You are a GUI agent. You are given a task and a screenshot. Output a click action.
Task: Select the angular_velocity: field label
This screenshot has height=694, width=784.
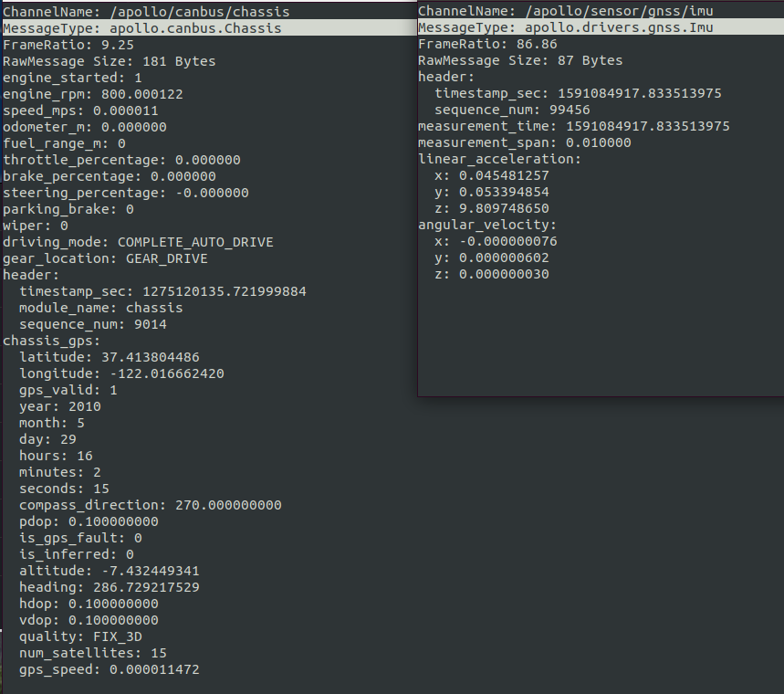[487, 226]
